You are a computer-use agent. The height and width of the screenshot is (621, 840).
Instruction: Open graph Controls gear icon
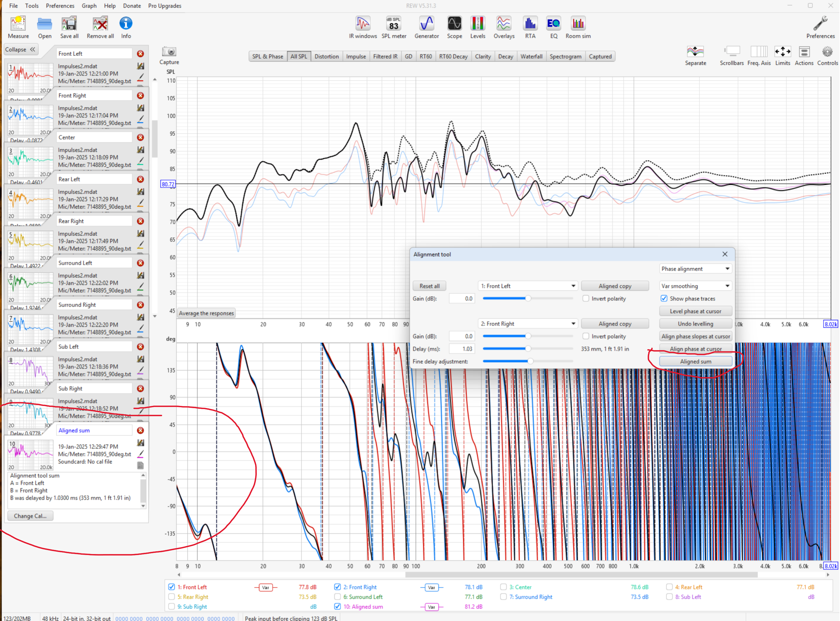(x=828, y=56)
